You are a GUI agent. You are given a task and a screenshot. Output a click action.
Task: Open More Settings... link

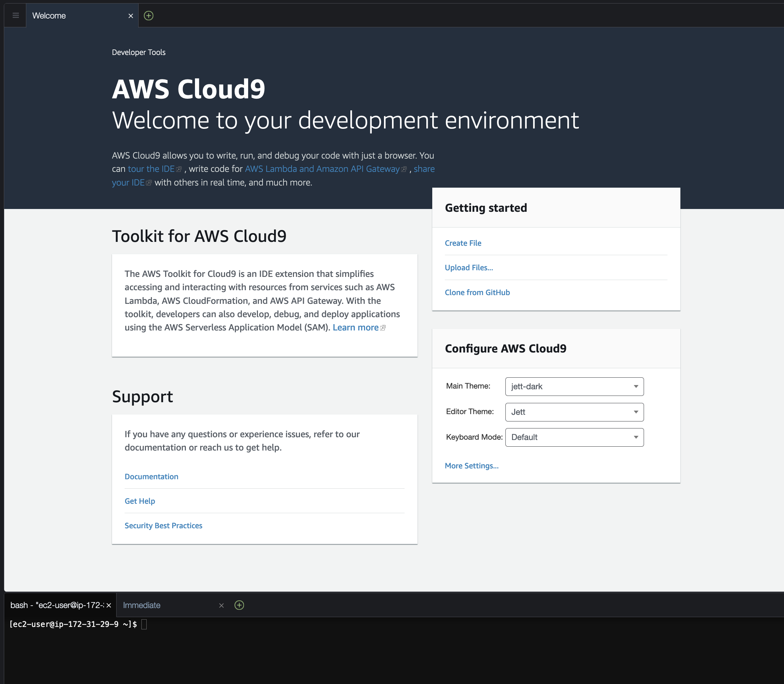tap(472, 466)
